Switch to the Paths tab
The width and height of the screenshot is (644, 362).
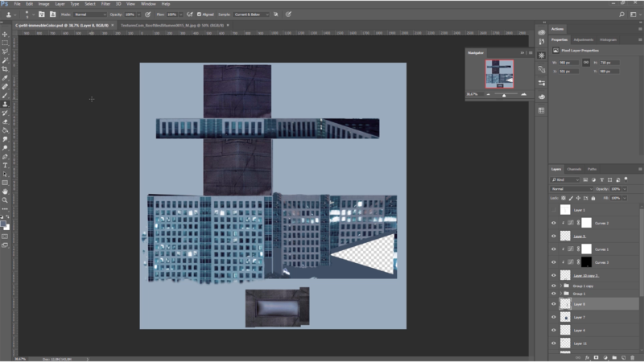[592, 169]
